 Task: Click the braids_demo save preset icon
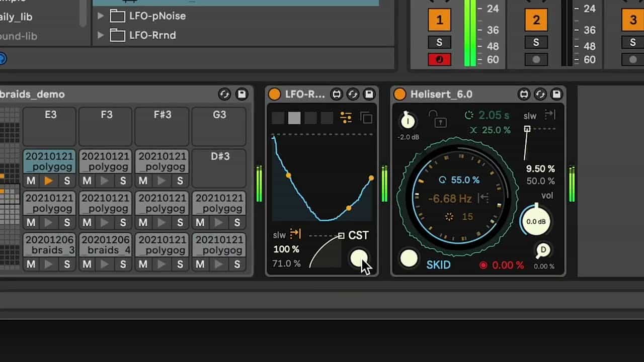tap(242, 94)
